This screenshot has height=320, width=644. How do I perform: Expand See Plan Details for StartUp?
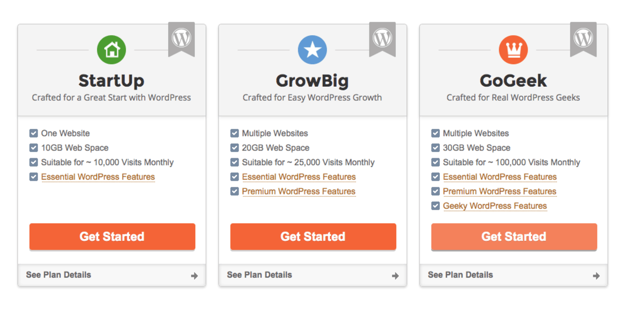pyautogui.click(x=112, y=275)
